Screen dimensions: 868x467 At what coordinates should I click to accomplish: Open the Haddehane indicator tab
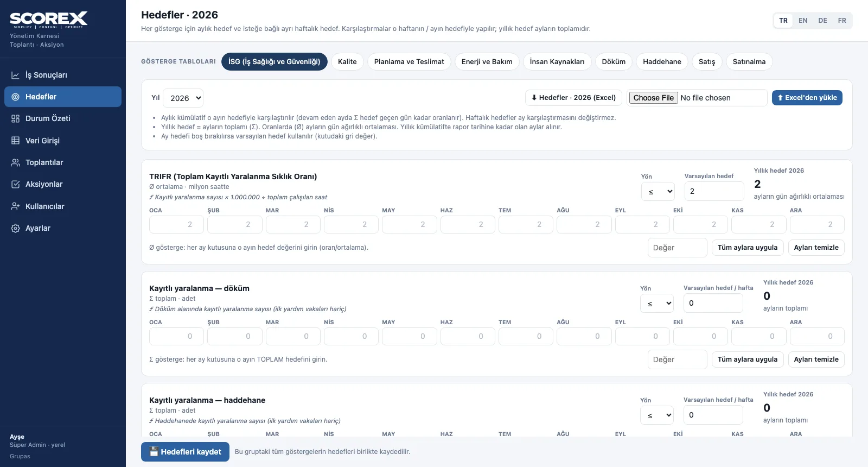662,61
